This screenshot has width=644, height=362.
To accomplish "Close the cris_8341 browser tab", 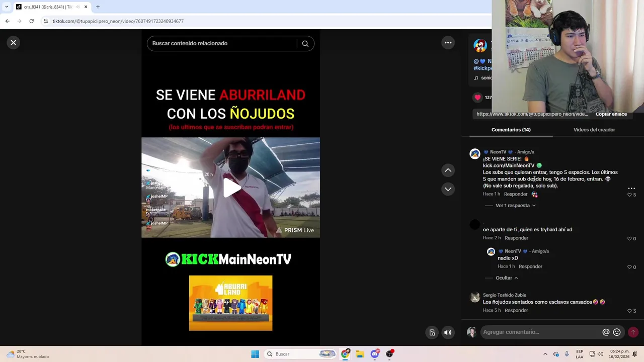I will click(x=86, y=7).
